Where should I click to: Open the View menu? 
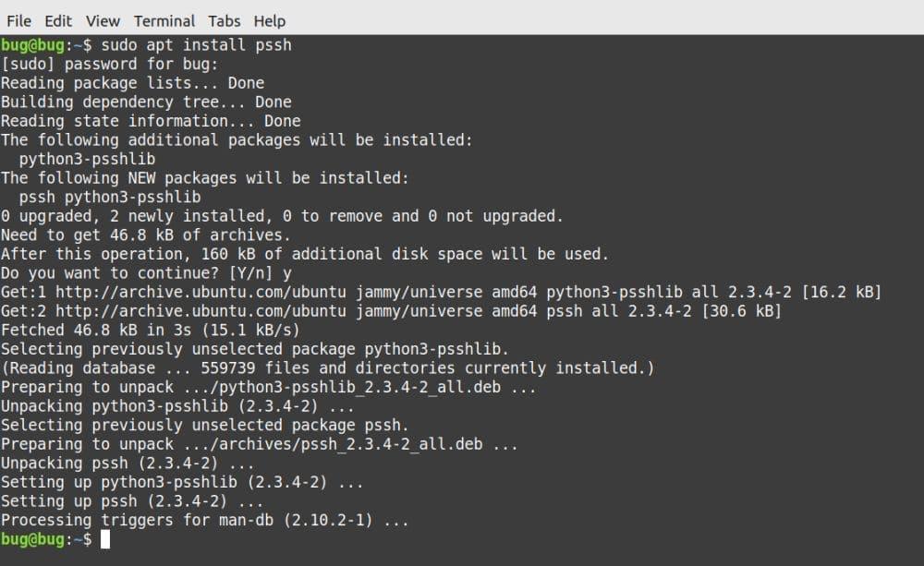(x=103, y=20)
